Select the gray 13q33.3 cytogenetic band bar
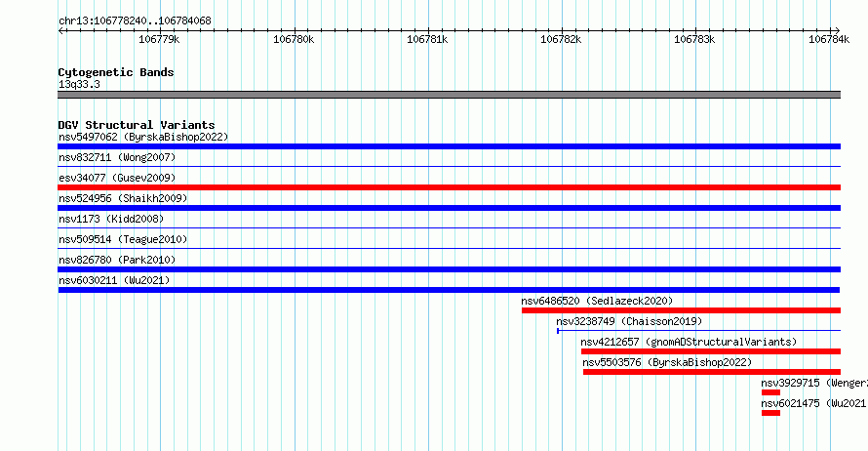 449,95
